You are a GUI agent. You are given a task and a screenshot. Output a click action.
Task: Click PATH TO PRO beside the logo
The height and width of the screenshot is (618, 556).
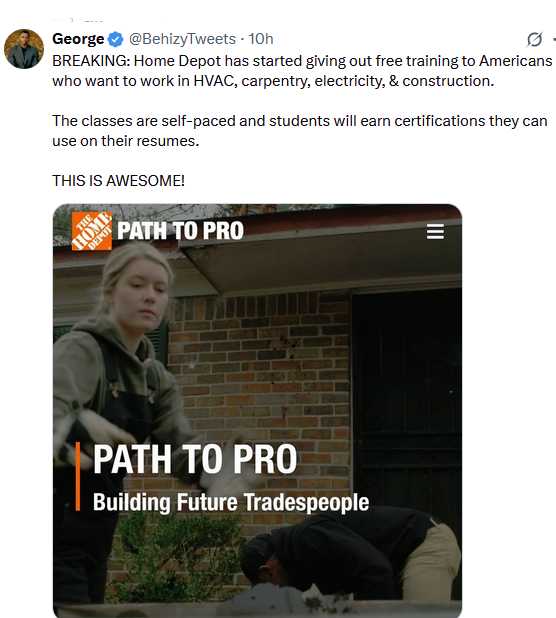pyautogui.click(x=180, y=231)
